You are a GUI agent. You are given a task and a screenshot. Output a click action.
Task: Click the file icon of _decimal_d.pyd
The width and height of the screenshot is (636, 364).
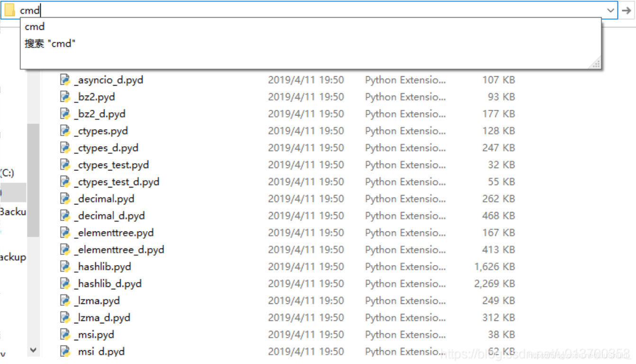tap(65, 216)
